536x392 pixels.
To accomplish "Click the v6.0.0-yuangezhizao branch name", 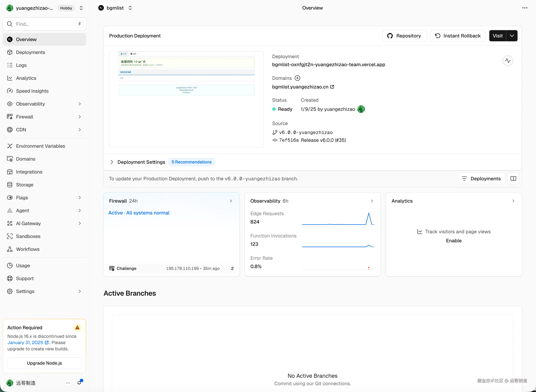I will click(306, 132).
